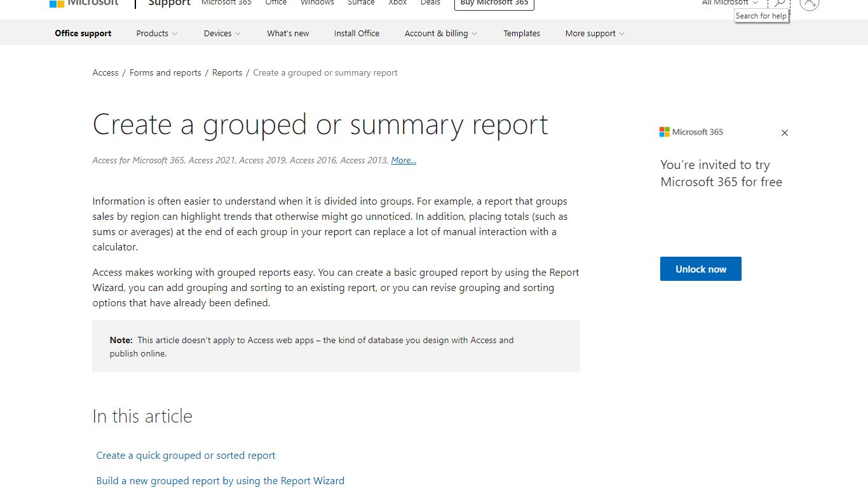Go to Reports breadcrumb
Viewport: 868px width, 488px height.
227,72
